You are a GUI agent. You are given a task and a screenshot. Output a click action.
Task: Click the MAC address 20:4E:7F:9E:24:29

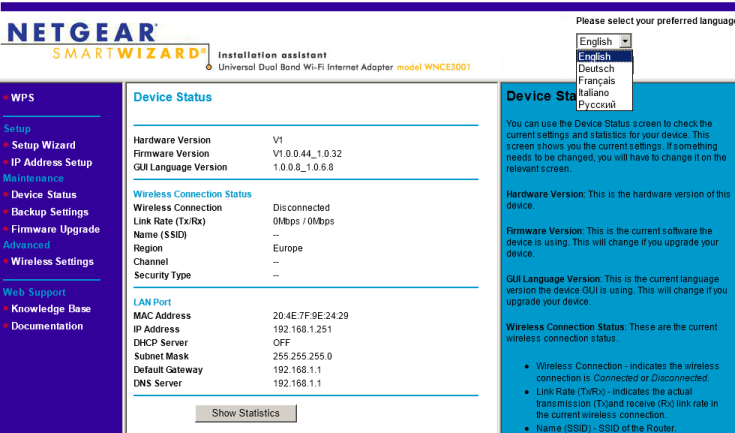point(310,316)
